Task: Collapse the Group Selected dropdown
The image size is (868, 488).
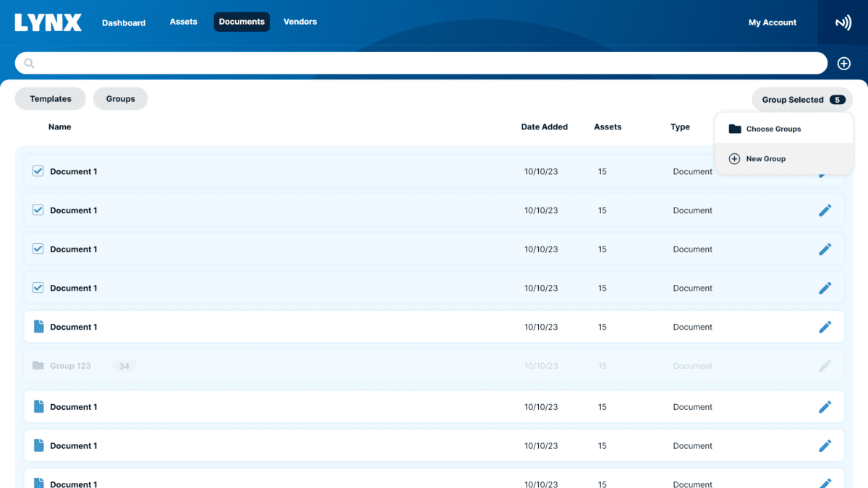Action: click(x=801, y=100)
